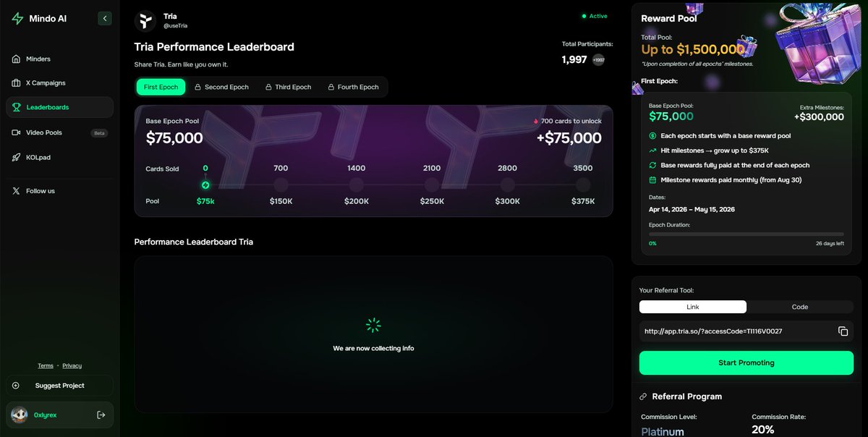Click the X logo beside Follow us

(17, 191)
